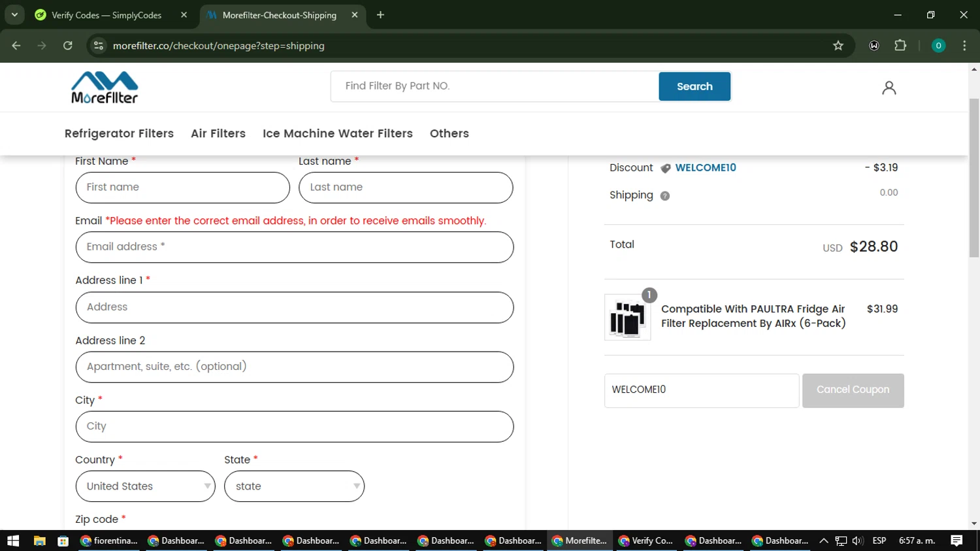Reload the page with the refresh icon
Image resolution: width=980 pixels, height=551 pixels.
tap(68, 45)
